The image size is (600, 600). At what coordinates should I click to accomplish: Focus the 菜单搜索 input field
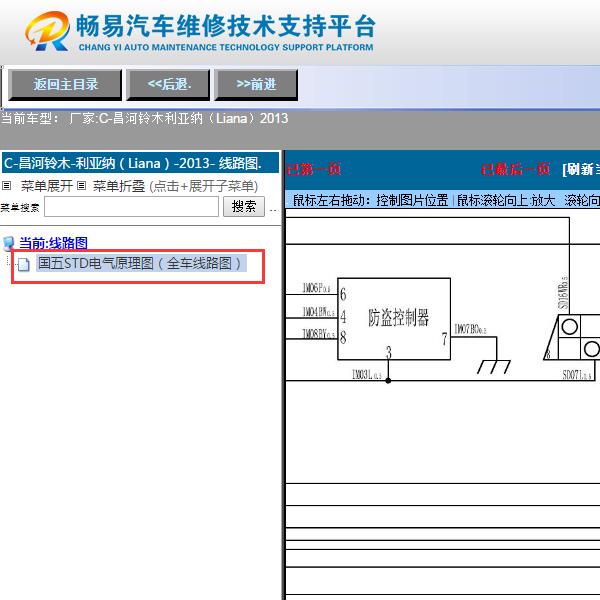pos(131,207)
